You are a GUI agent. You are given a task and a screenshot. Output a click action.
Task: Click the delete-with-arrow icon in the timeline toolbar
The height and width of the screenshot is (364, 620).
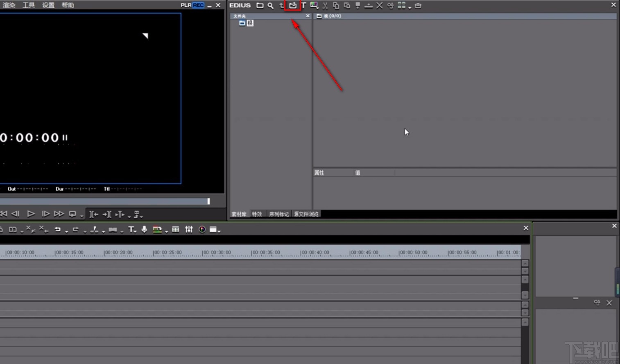click(43, 229)
